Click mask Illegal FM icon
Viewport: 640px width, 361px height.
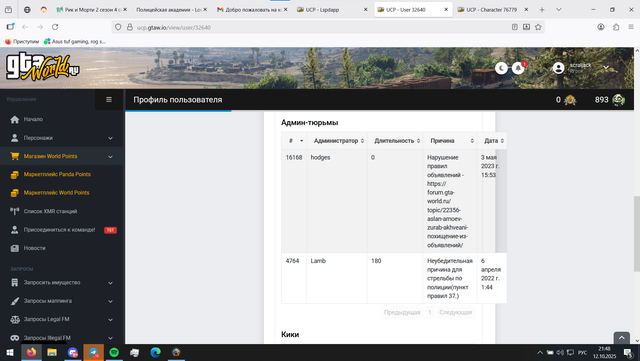[15, 338]
